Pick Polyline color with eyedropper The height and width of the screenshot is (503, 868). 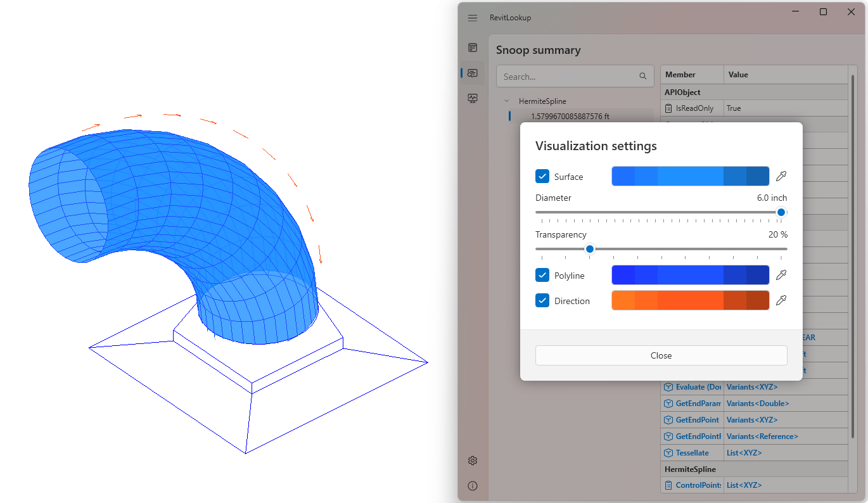(x=781, y=275)
